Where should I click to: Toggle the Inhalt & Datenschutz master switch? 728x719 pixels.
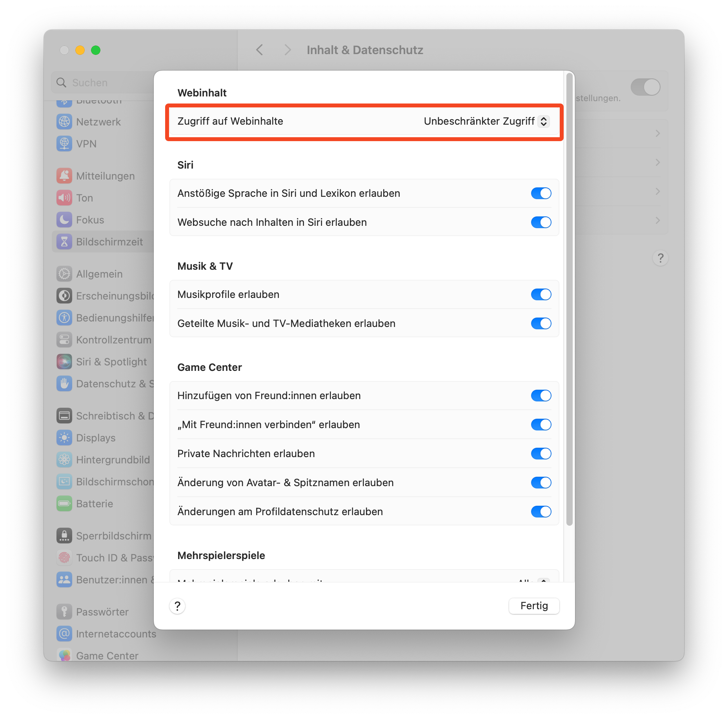(645, 87)
